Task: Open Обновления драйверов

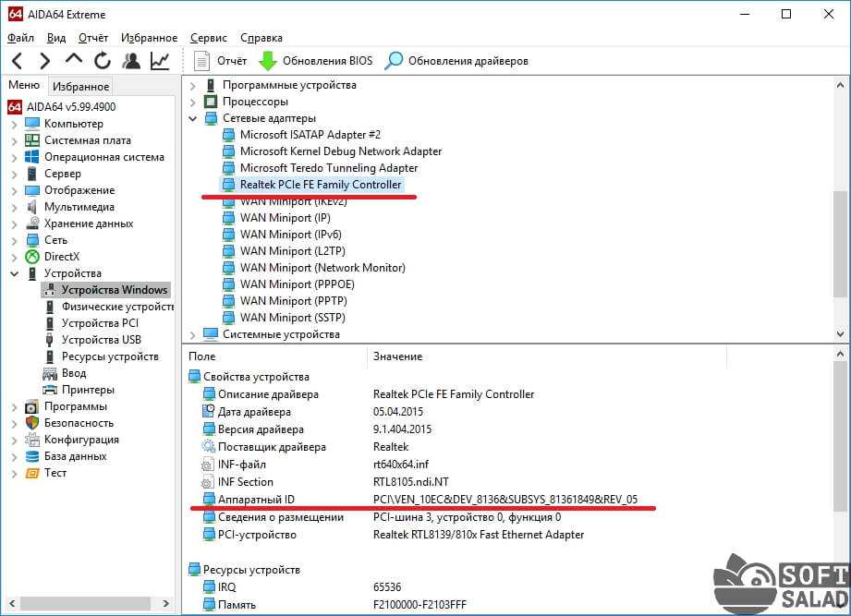Action: pyautogui.click(x=456, y=61)
